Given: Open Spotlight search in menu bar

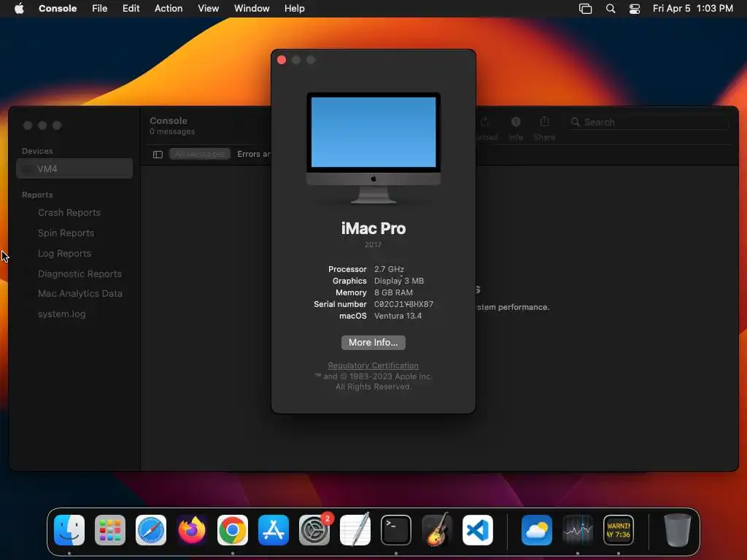Looking at the screenshot, I should (x=611, y=9).
